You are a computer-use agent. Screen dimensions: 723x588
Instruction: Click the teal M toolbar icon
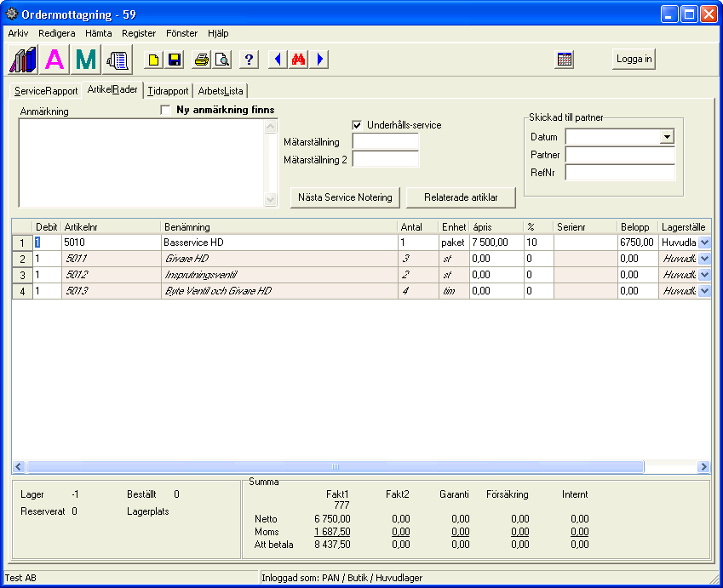point(85,60)
